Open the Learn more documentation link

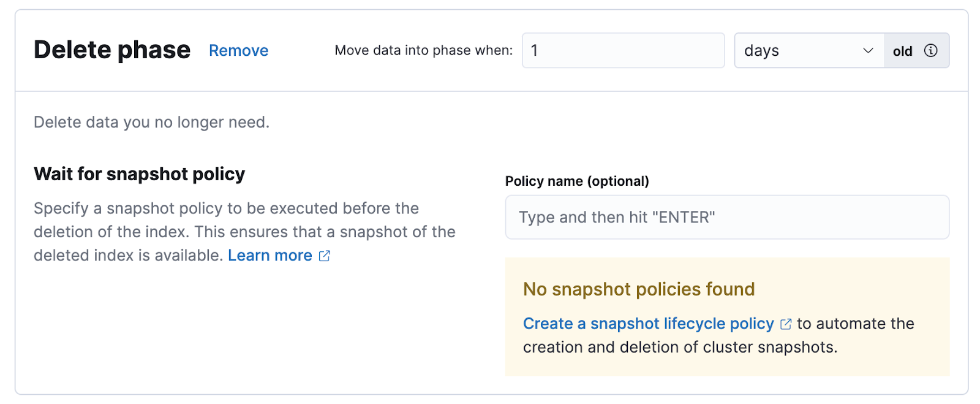click(269, 256)
